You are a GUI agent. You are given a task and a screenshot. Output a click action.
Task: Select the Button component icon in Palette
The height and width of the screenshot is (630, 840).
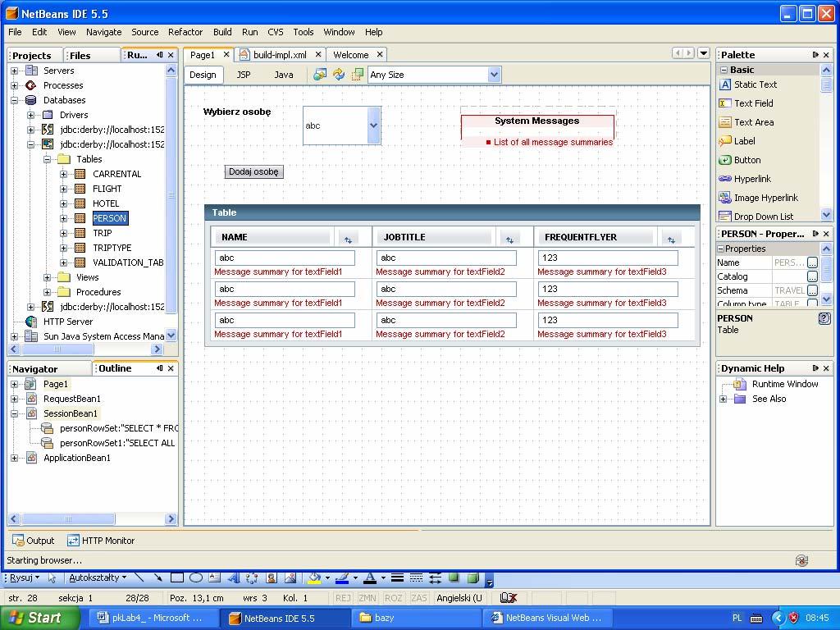(724, 160)
